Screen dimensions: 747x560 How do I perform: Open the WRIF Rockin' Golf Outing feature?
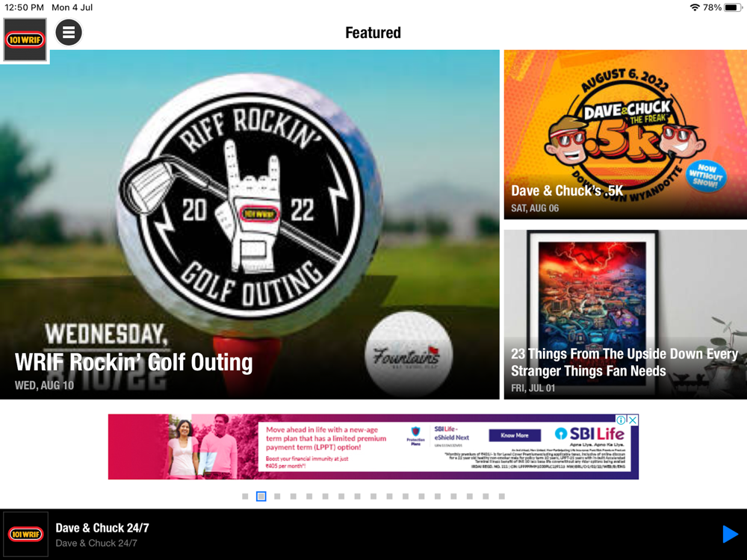click(249, 225)
